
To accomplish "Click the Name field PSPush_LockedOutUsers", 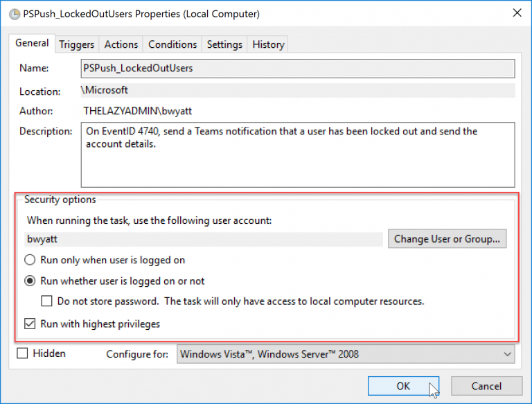I will coord(298,68).
